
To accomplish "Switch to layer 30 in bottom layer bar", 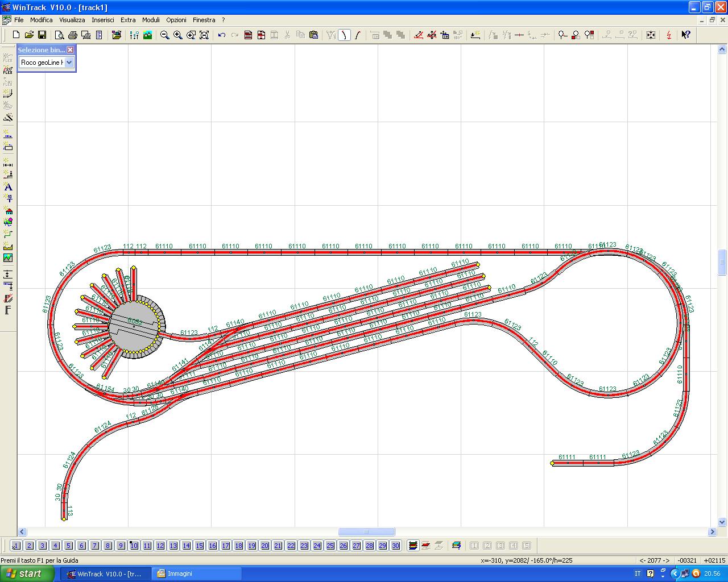I will point(395,546).
